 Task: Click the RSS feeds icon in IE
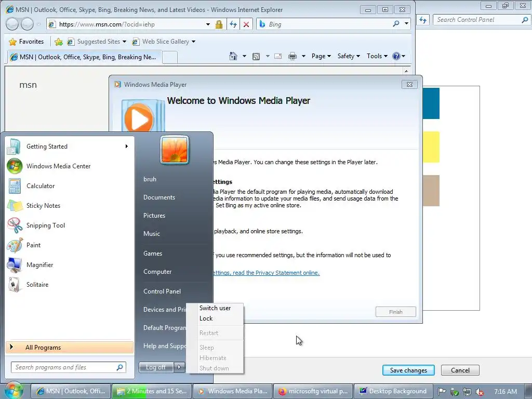pos(256,56)
